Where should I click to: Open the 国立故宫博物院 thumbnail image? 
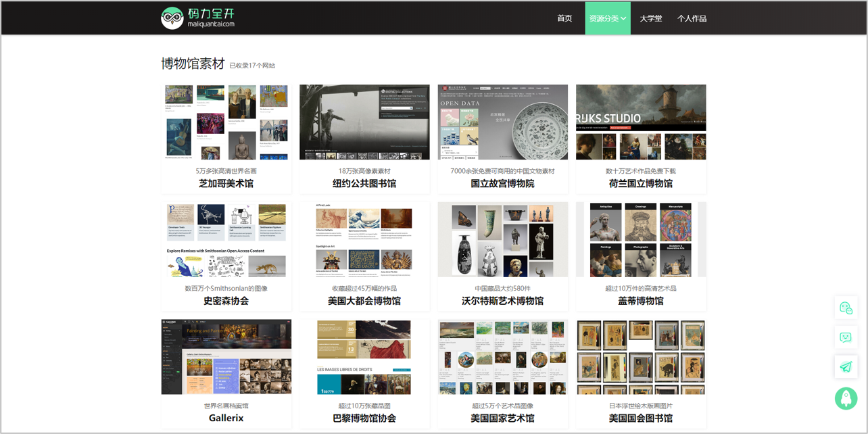coord(503,122)
